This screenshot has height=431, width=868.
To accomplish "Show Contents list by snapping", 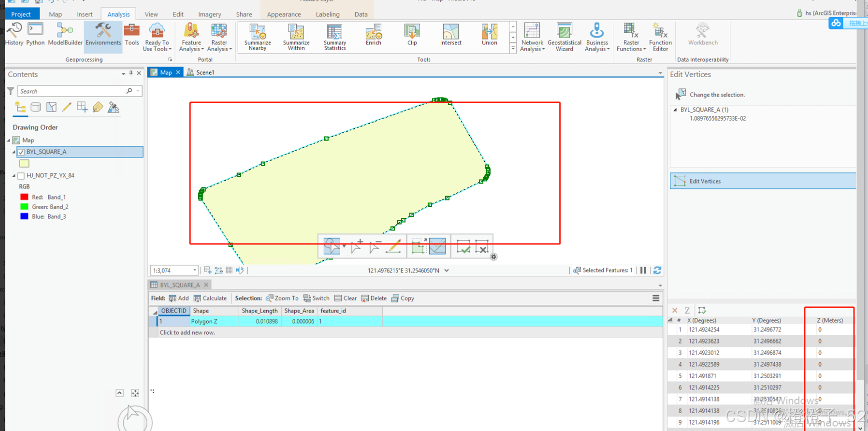I will (82, 107).
